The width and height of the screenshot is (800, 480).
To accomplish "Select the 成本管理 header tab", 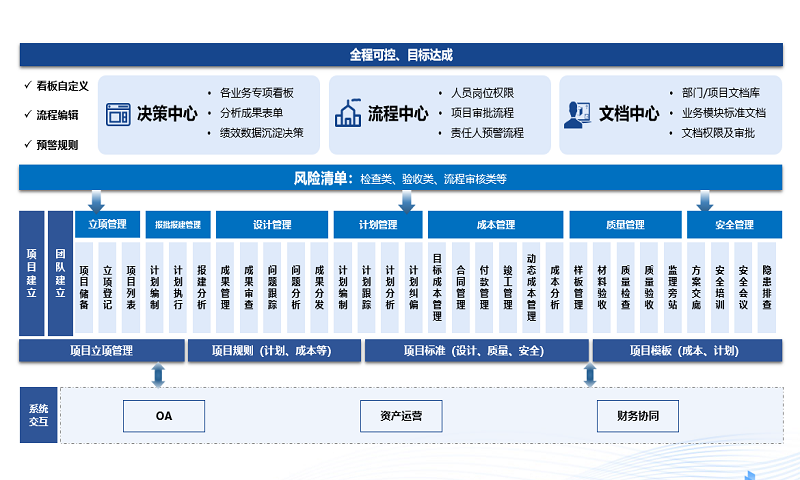I will (496, 225).
